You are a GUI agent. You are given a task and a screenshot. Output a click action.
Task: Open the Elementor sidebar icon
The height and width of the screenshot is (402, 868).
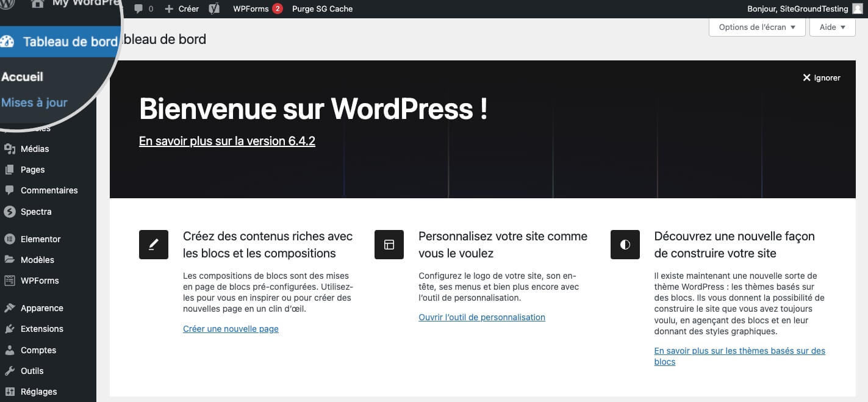point(9,239)
